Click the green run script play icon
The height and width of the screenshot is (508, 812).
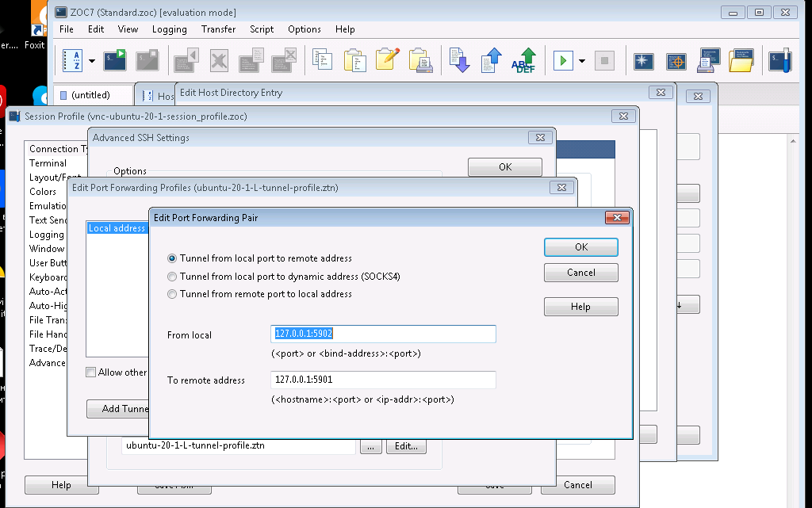point(563,60)
